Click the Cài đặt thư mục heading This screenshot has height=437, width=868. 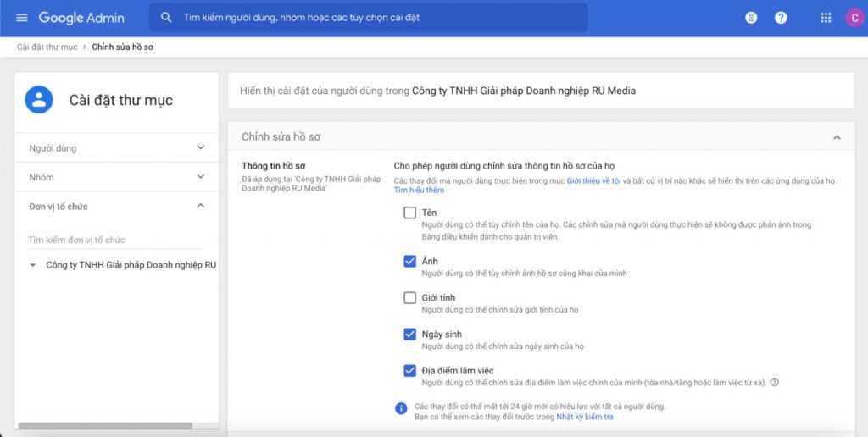(120, 100)
